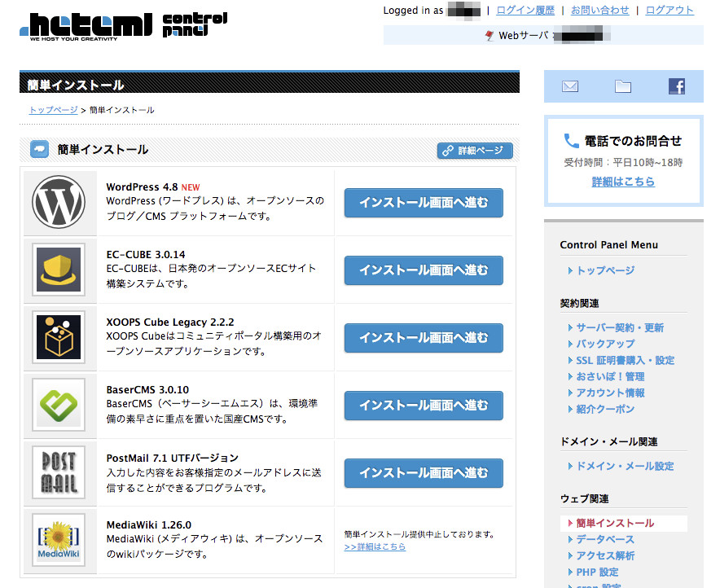720x588 pixels.
Task: Click the XOOPS Cube Legacy 2.2.2 title
Action: pyautogui.click(x=170, y=323)
